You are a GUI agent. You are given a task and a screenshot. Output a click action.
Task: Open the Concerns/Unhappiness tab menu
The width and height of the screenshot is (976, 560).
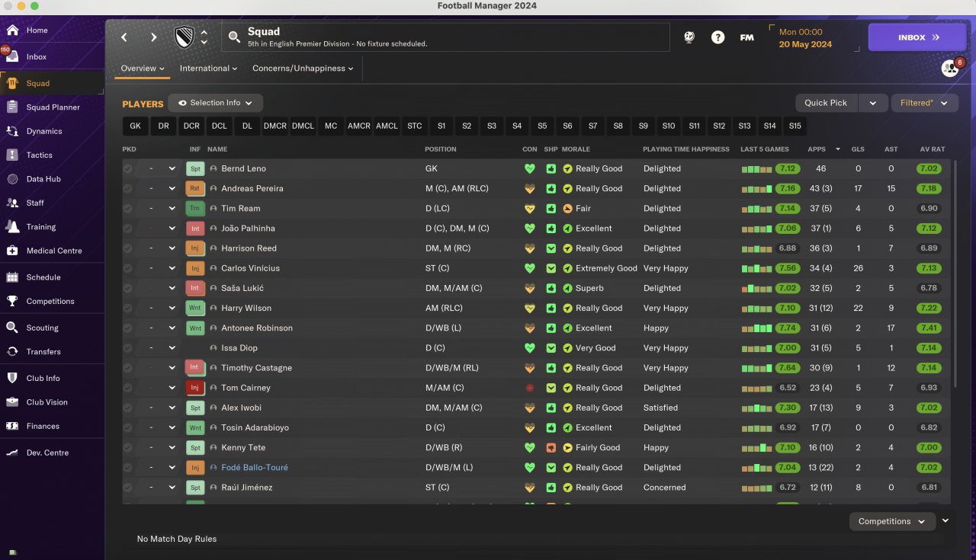[x=303, y=69]
